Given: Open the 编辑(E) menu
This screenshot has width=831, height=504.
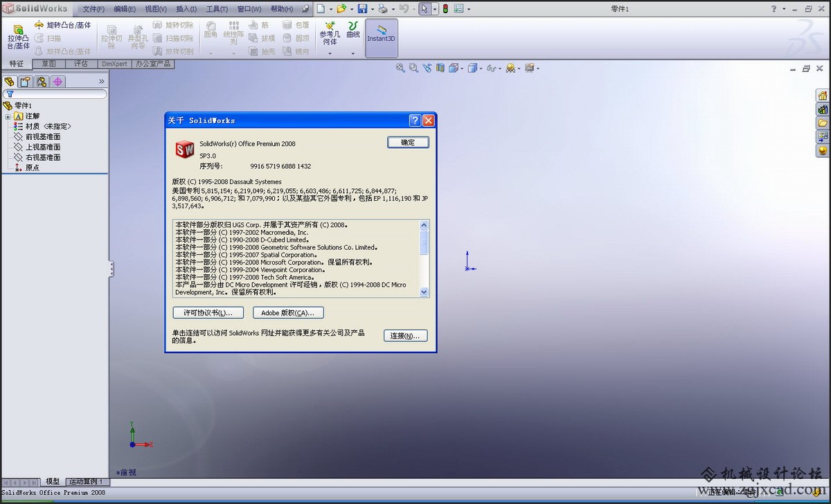Looking at the screenshot, I should pos(125,9).
